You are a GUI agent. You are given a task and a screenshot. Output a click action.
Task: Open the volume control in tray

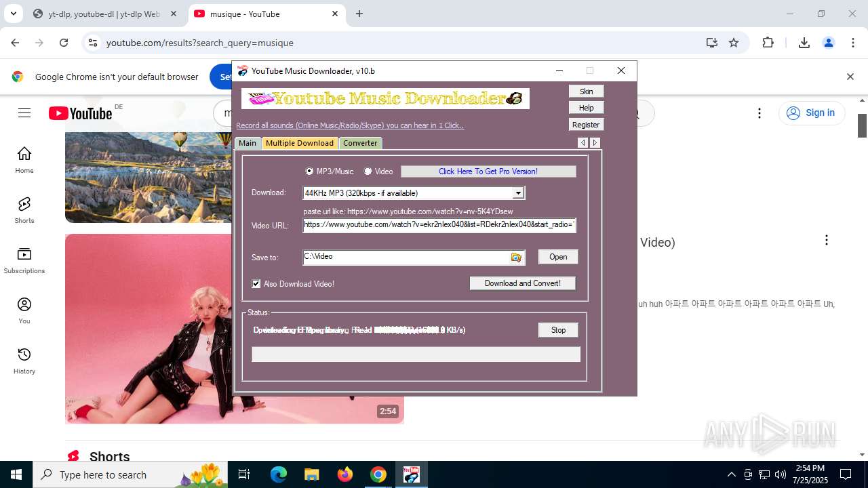[781, 474]
